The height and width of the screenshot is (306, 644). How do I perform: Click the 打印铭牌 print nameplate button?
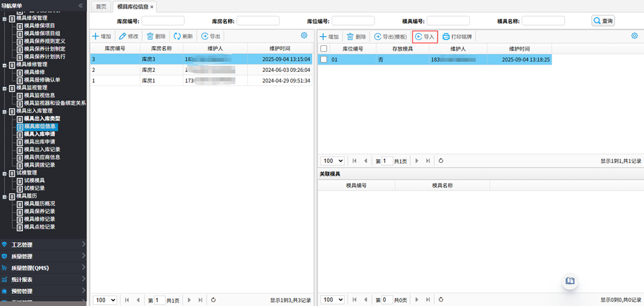pyautogui.click(x=457, y=37)
